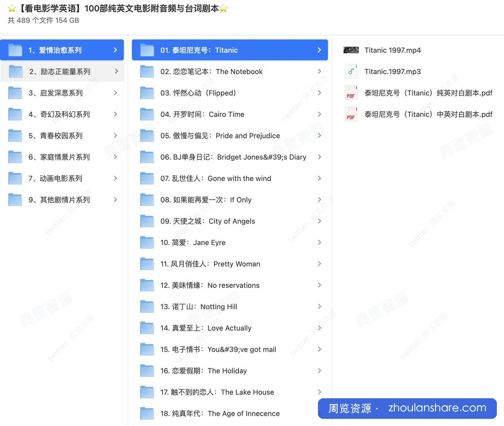Click the folder icon for 04. Cairo Time
This screenshot has width=504, height=426.
tap(147, 114)
